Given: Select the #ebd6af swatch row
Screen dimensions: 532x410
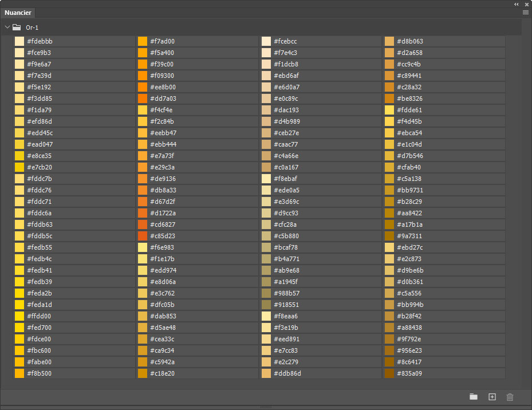Looking at the screenshot, I should click(321, 76).
